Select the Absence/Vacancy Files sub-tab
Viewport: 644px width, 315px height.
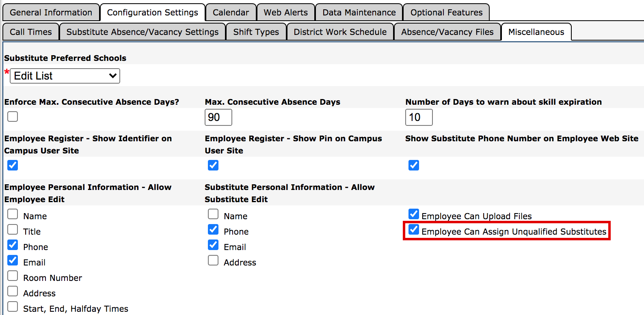[x=447, y=32]
